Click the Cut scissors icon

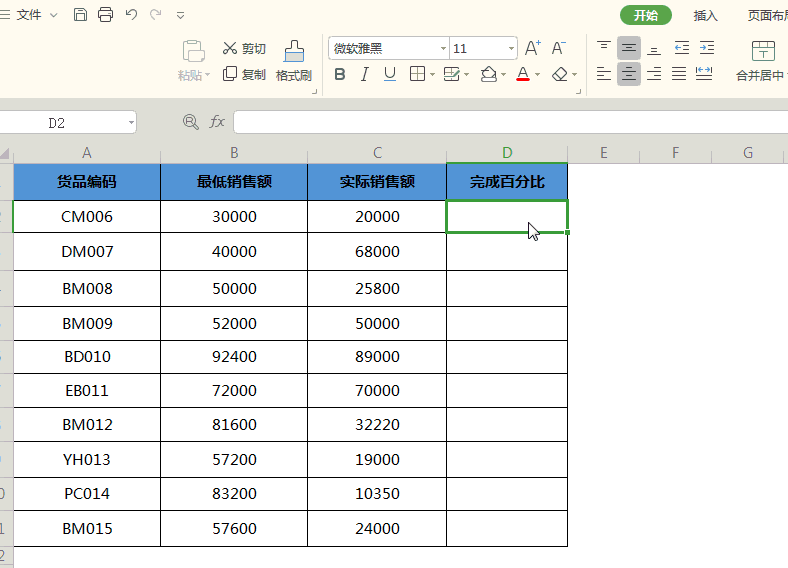[x=230, y=48]
